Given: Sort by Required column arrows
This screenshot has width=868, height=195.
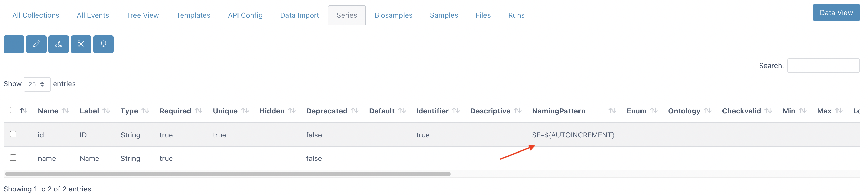Looking at the screenshot, I should 199,111.
